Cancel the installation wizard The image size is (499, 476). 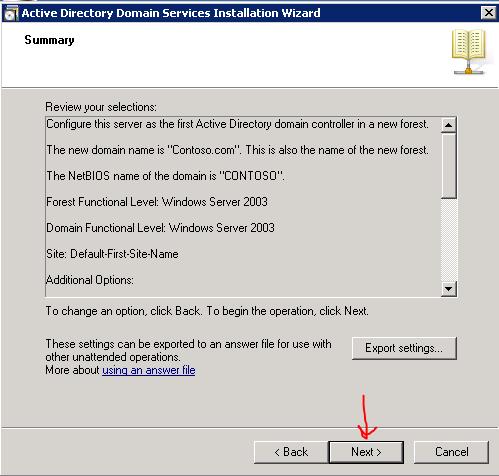[x=451, y=452]
